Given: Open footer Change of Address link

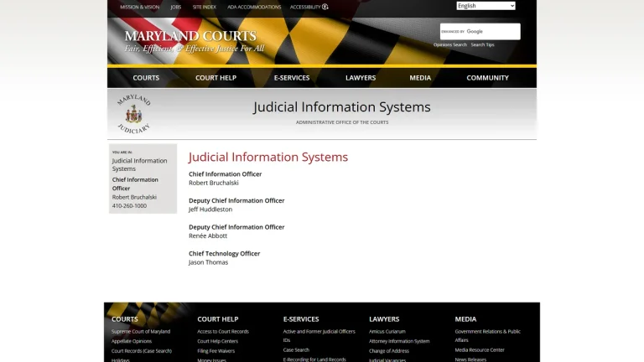Looking at the screenshot, I should click(x=388, y=351).
